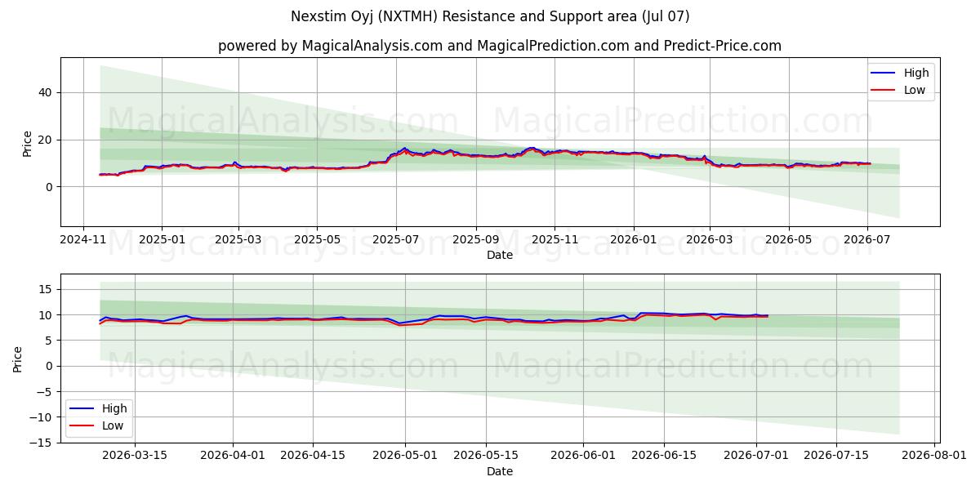The image size is (980, 490).
Task: Click the "2025-01" date tick label
Action: click(x=161, y=239)
